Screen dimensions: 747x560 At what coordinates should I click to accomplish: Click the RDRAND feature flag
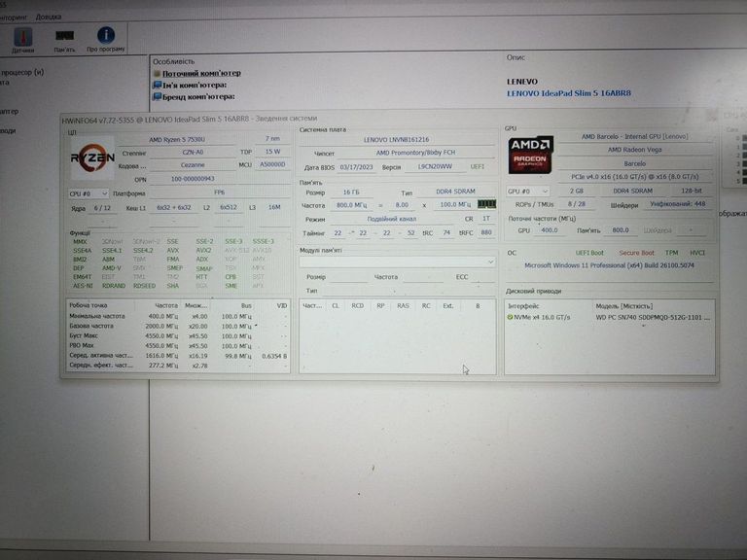tap(114, 286)
